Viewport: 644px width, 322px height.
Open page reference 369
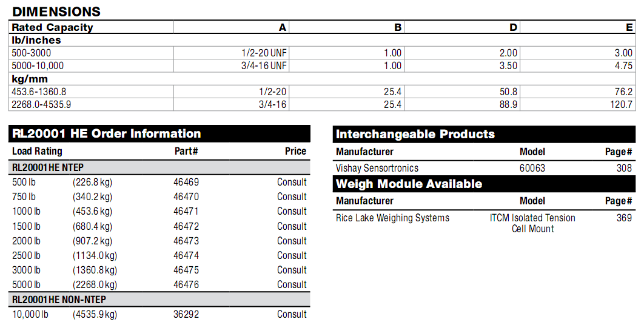(x=624, y=218)
